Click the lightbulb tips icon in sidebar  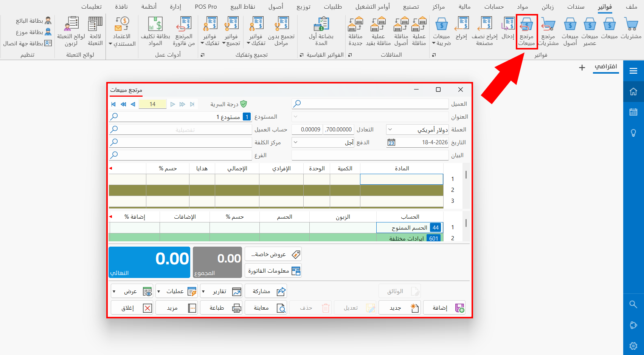pyautogui.click(x=633, y=133)
